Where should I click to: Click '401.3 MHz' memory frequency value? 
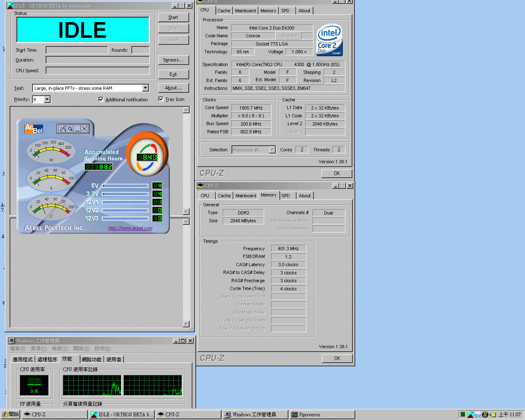pos(288,249)
